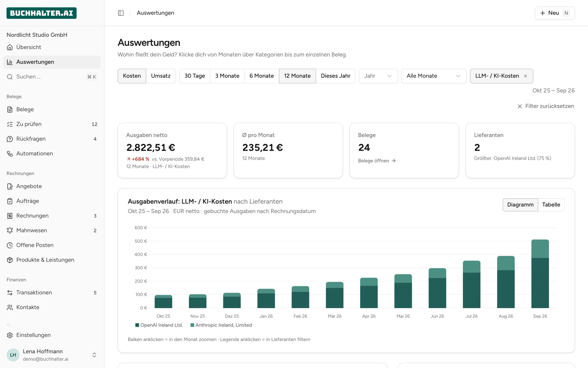This screenshot has width=588, height=368.
Task: Click the Anthropic Ireland, Limited legend swatch
Action: click(192, 325)
